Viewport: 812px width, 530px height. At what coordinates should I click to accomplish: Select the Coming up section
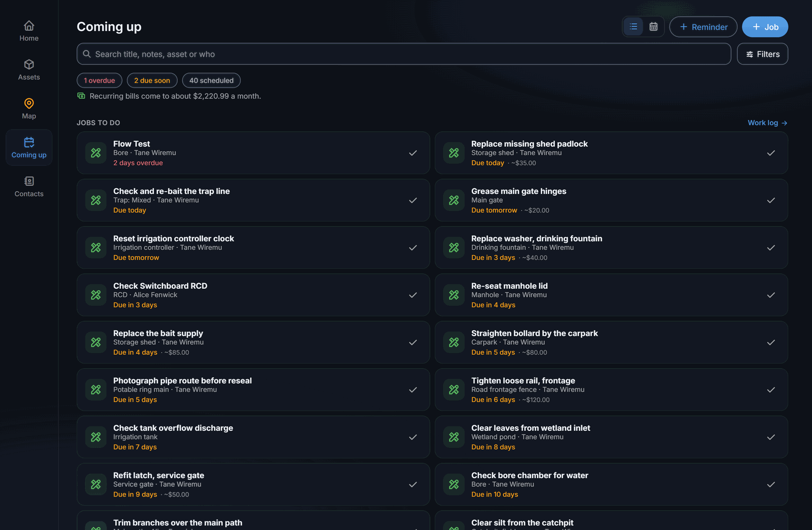coord(29,147)
